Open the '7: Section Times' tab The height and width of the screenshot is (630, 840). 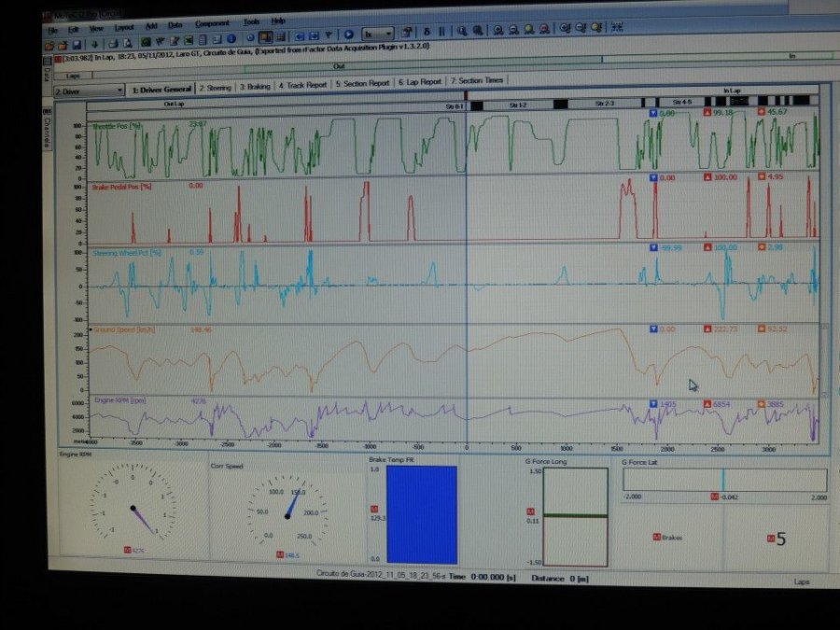(x=477, y=80)
